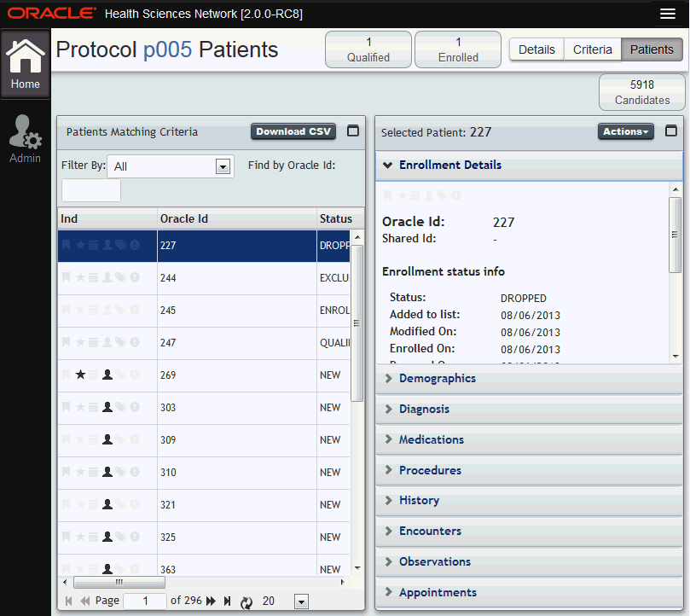Open the Actions dropdown menu
Viewport: 690px width, 616px height.
[626, 131]
